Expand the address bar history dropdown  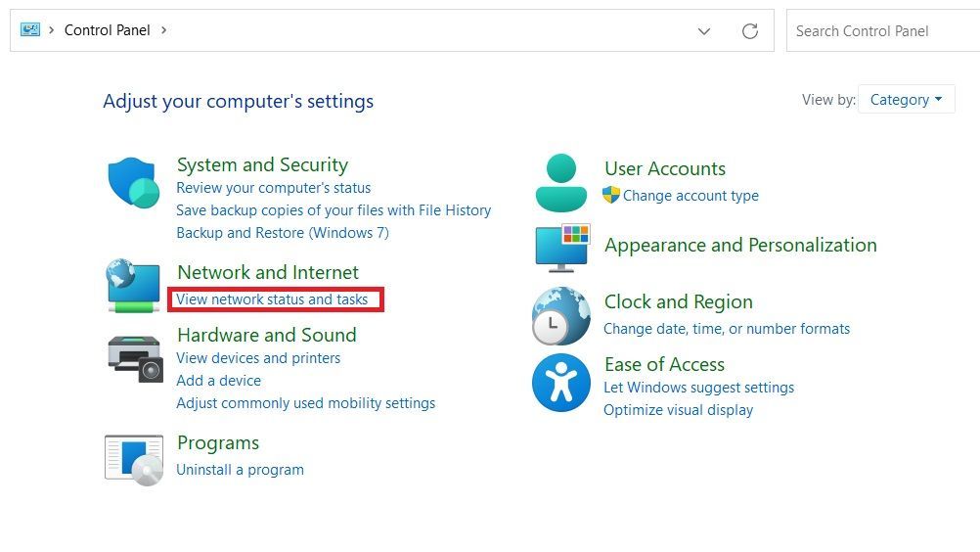(x=704, y=31)
